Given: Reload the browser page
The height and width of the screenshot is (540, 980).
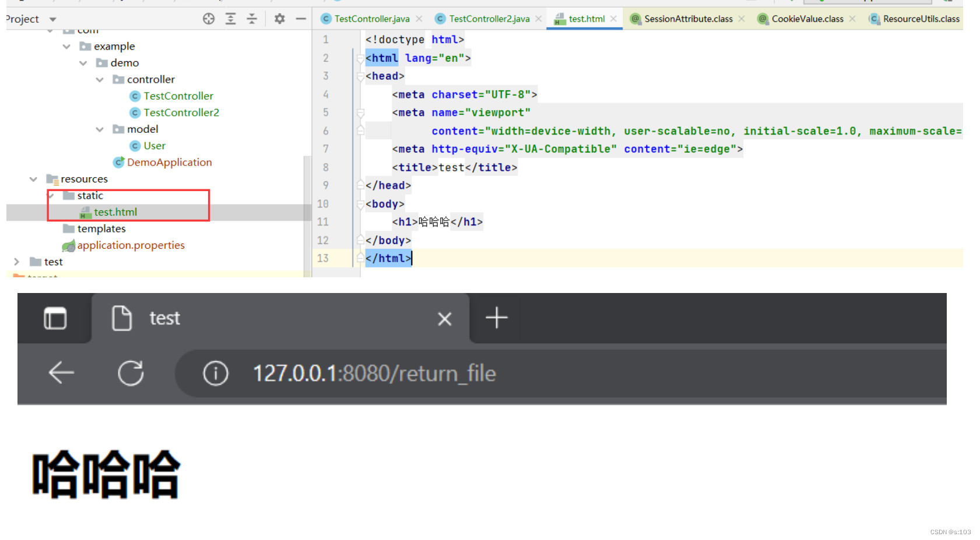Looking at the screenshot, I should [x=131, y=373].
